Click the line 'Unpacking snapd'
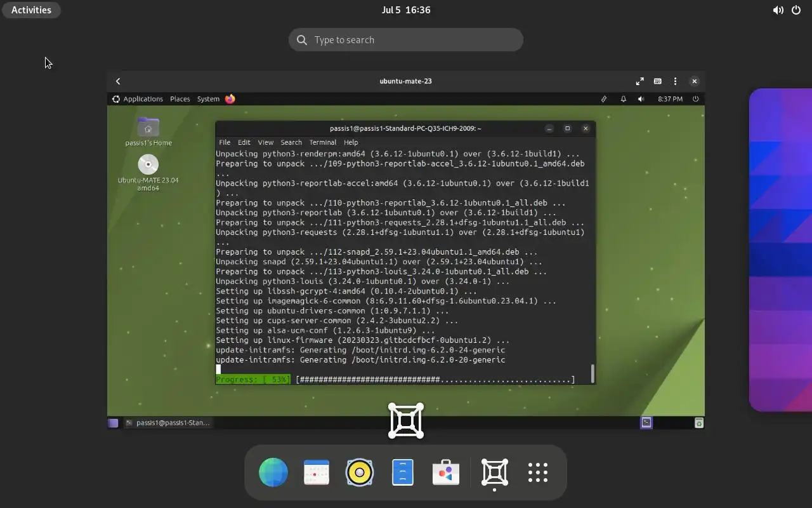Image resolution: width=812 pixels, height=508 pixels. 379,262
